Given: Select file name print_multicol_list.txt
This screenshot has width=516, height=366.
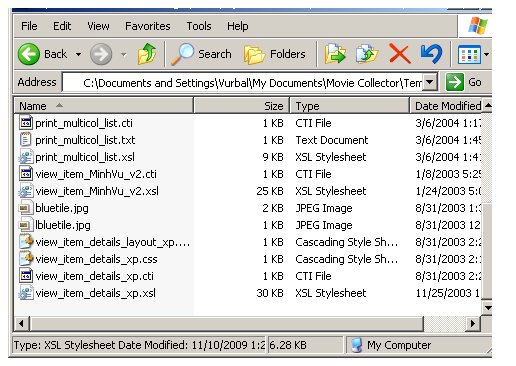Looking at the screenshot, I should pyautogui.click(x=85, y=140).
